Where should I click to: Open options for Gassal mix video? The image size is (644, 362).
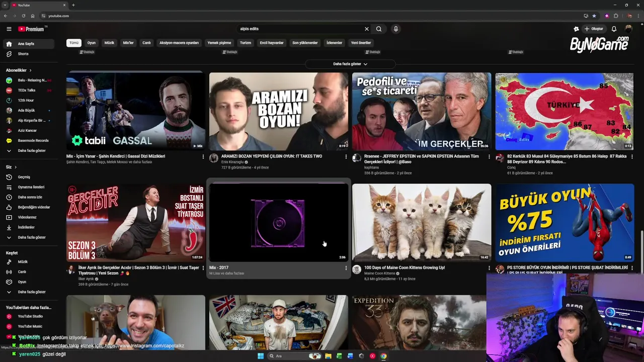(203, 157)
